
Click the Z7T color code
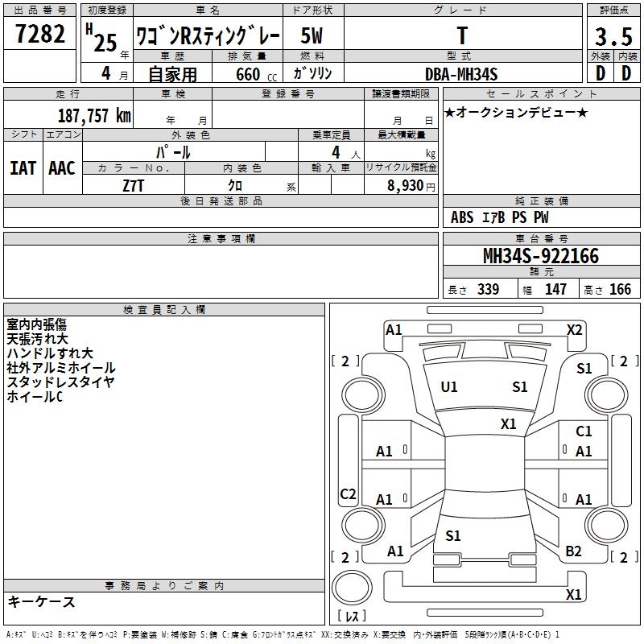coord(134,184)
